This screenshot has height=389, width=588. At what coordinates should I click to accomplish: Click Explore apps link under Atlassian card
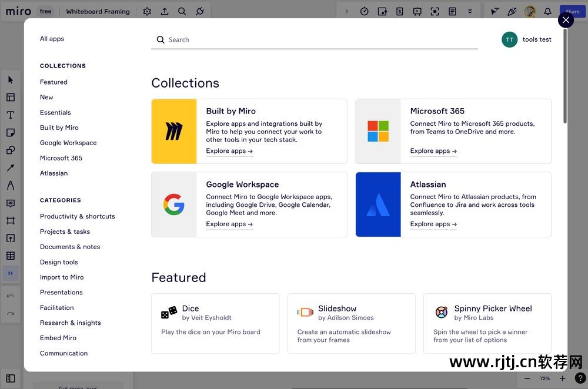tap(433, 224)
